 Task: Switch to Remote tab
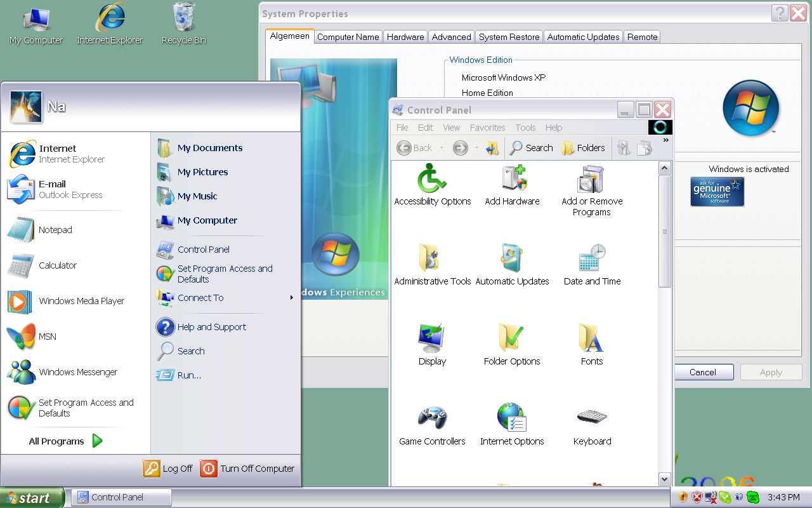(x=642, y=37)
